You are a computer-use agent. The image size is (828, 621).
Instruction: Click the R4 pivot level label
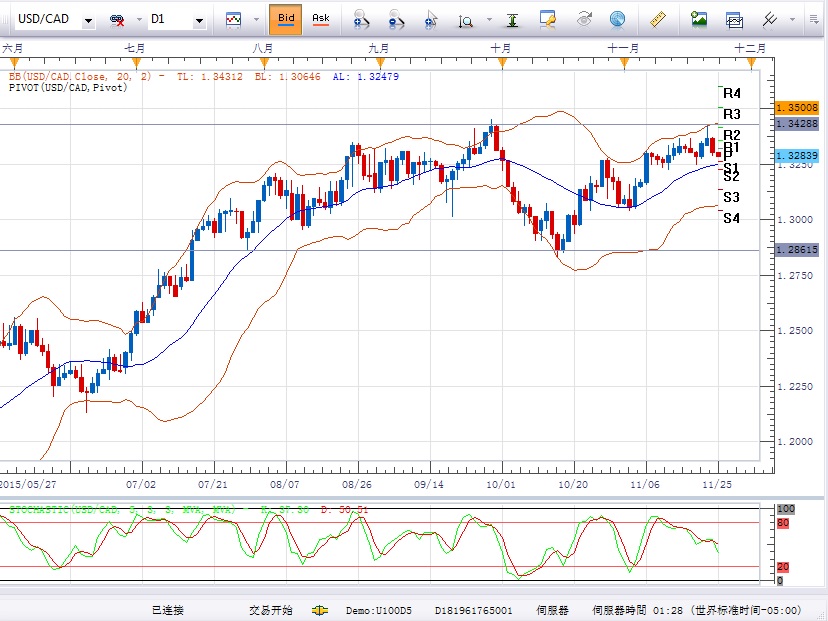pyautogui.click(x=732, y=93)
